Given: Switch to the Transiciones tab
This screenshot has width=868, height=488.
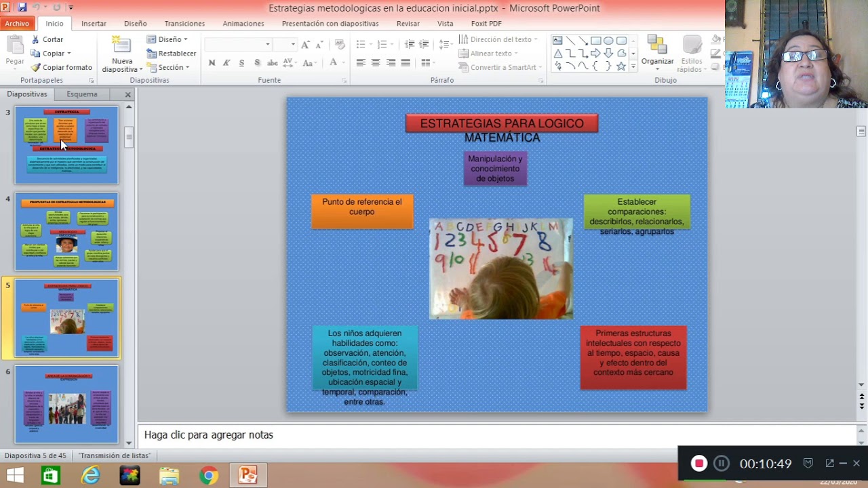Looking at the screenshot, I should point(184,23).
